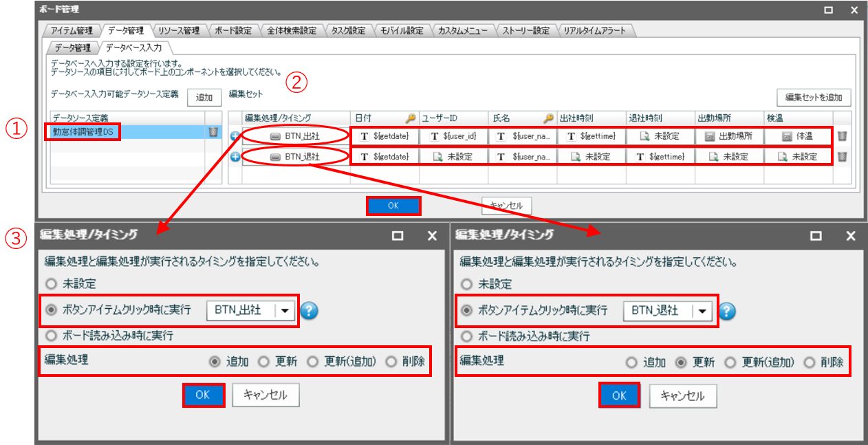Switch to the リアルタイムアラート tab
This screenshot has height=445, width=868.
click(596, 30)
